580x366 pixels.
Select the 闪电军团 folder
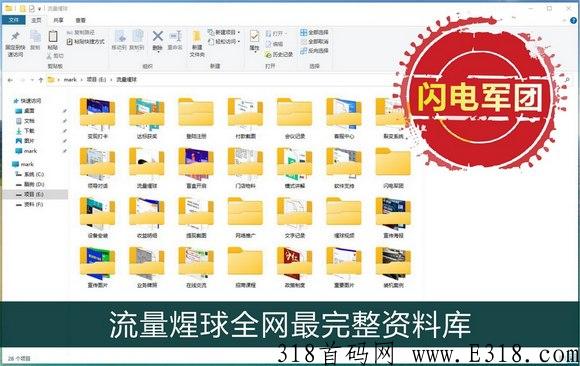pyautogui.click(x=393, y=168)
